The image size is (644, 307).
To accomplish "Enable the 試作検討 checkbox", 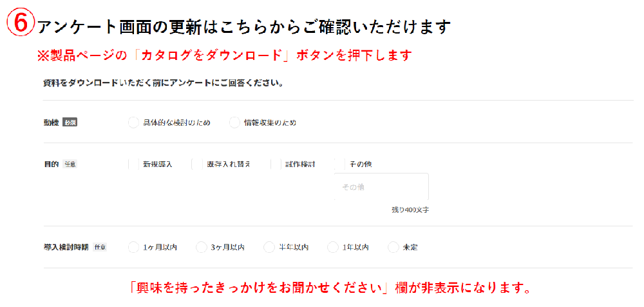I will click(276, 164).
